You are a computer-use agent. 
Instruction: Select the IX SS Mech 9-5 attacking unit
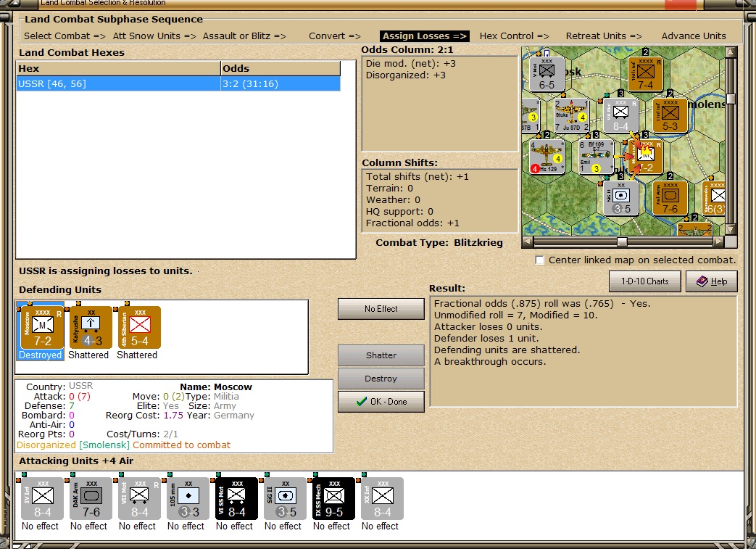(x=333, y=498)
